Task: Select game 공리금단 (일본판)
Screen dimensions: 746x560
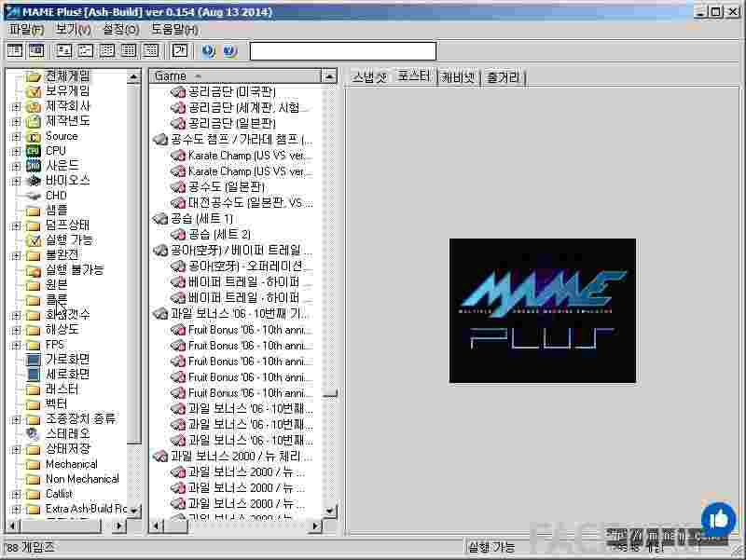Action: tap(232, 123)
